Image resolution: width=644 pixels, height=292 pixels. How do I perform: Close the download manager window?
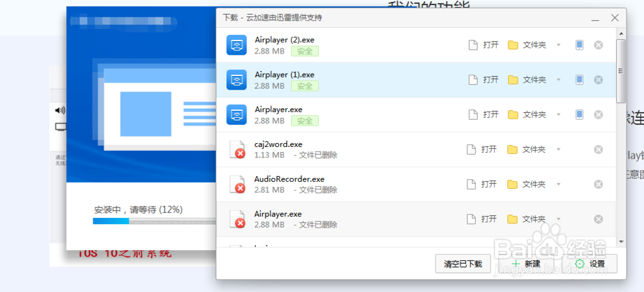(614, 17)
